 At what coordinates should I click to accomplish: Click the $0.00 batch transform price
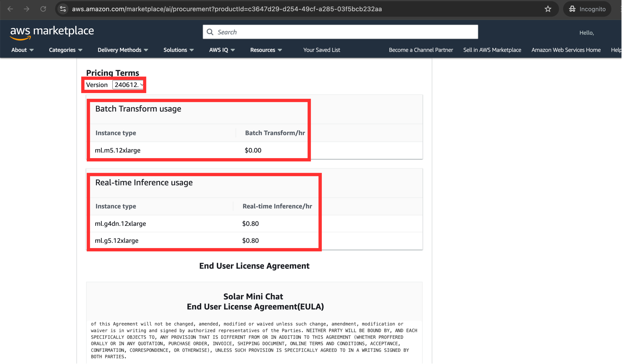(253, 150)
